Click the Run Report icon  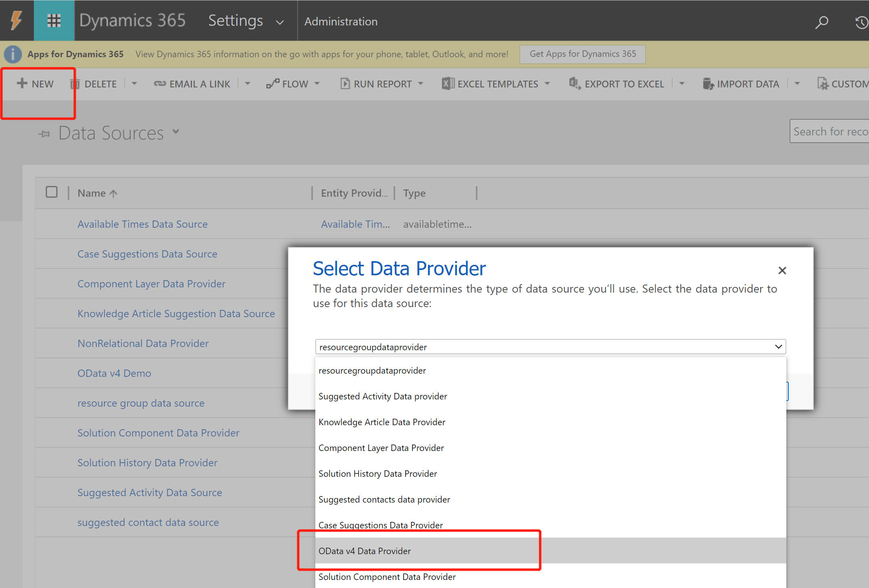345,83
